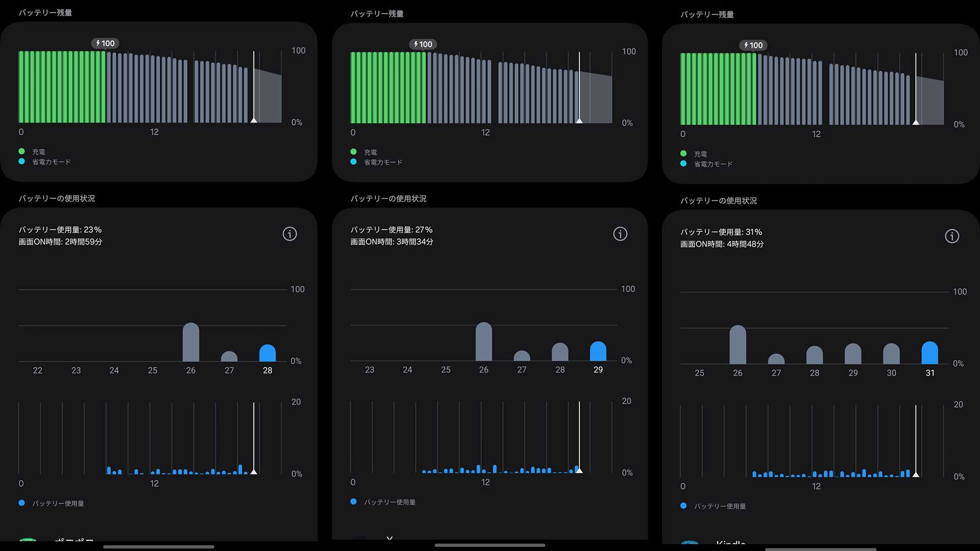Tap info icon in left panel
980x551 pixels.
point(289,234)
